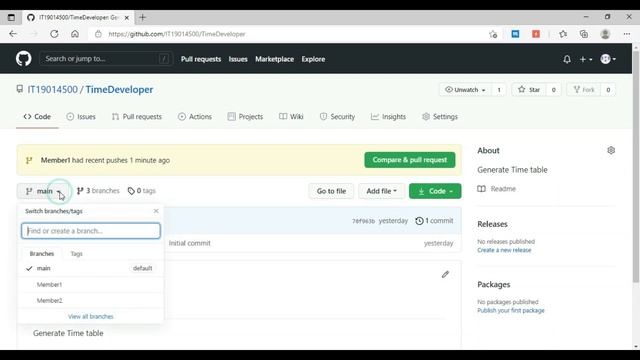Image resolution: width=640 pixels, height=360 pixels.
Task: Click the browser address bar URL
Action: click(177, 34)
